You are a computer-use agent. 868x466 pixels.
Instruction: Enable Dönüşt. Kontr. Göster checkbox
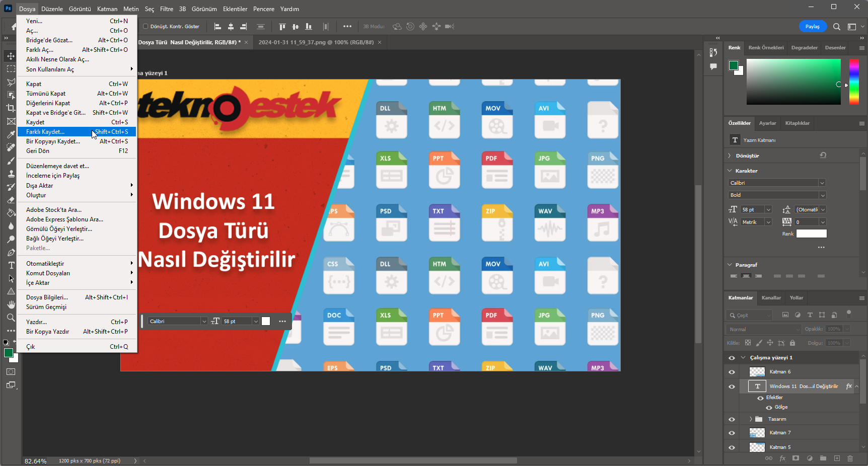click(x=146, y=27)
